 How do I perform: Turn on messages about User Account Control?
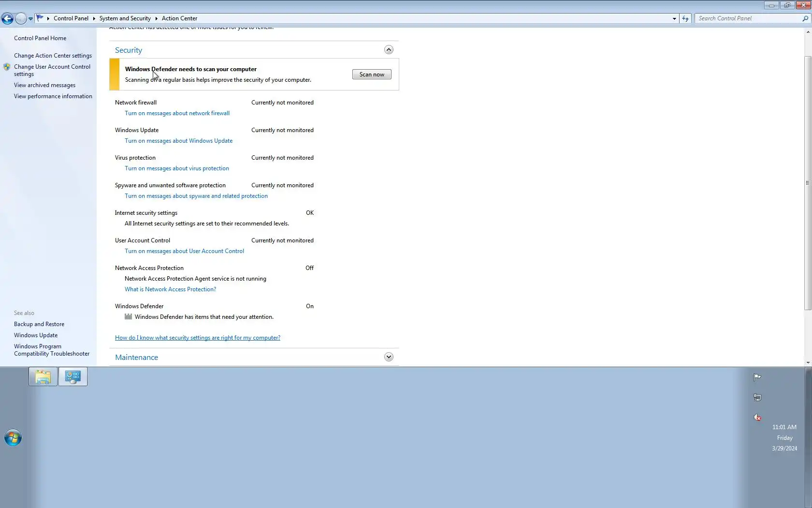pyautogui.click(x=184, y=251)
